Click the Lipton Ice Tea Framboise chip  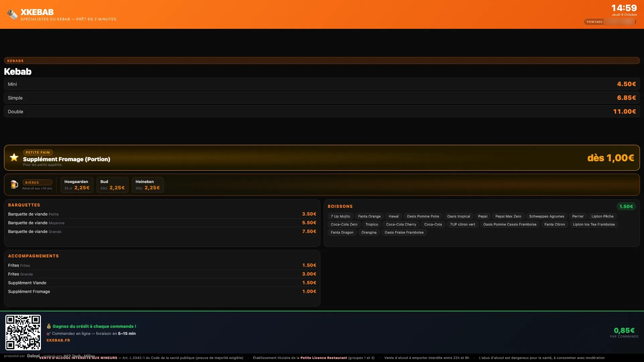[x=594, y=224]
